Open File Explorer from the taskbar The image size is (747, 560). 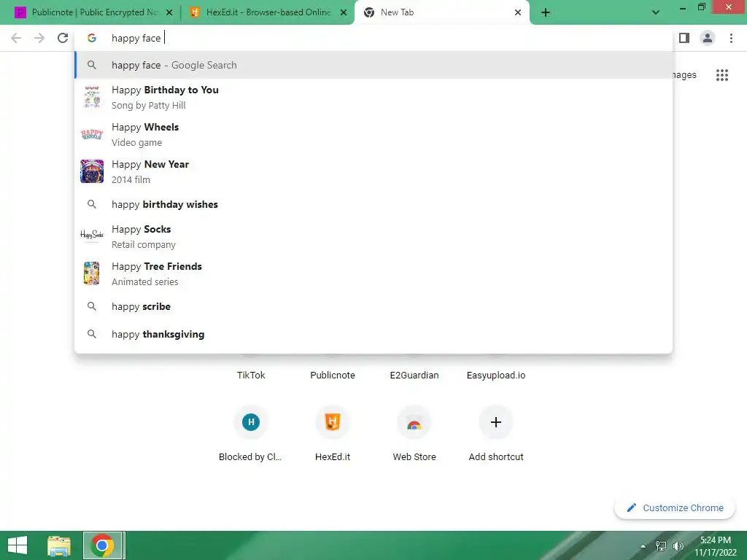pos(59,545)
